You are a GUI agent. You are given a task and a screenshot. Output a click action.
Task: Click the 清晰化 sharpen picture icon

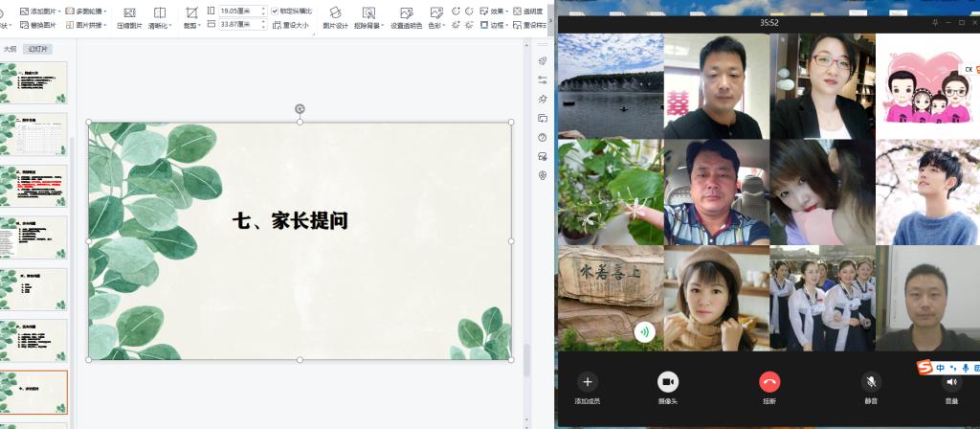[160, 13]
